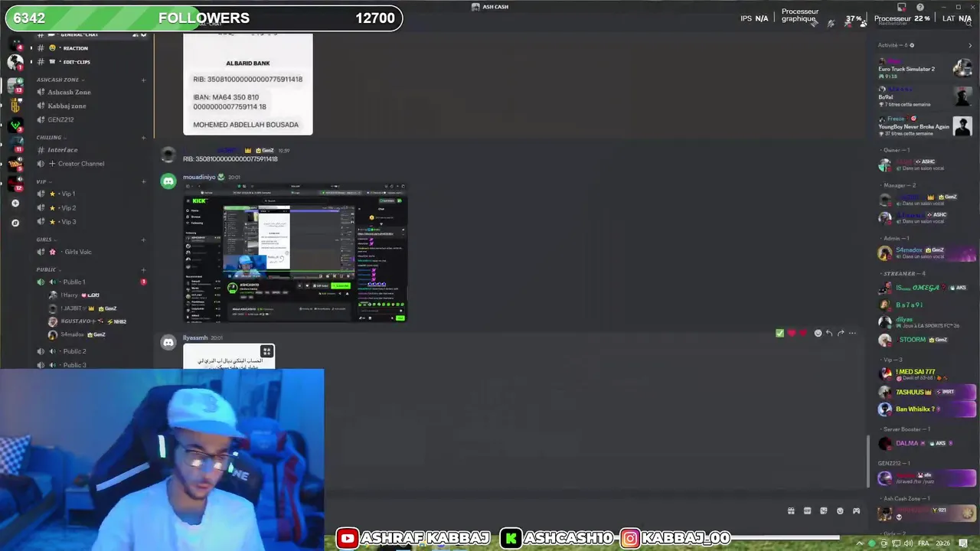Collapse the ASHCASH ZONE category
The image size is (980, 551).
coord(60,80)
